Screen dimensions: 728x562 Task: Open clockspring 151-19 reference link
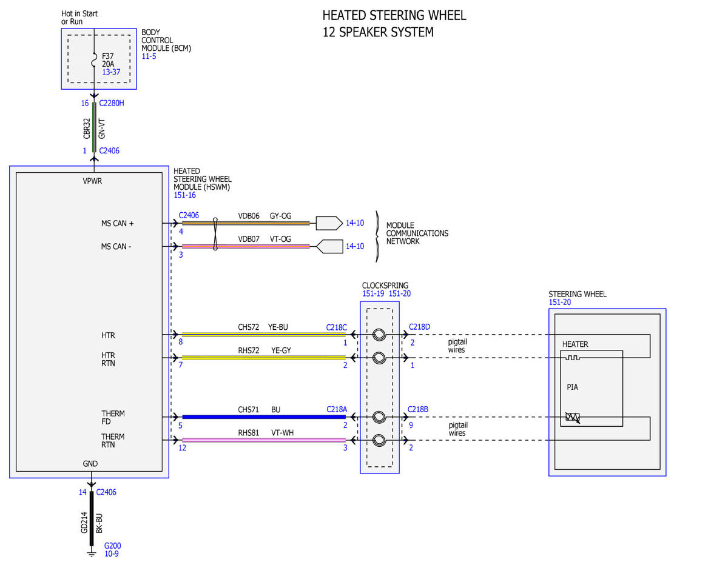pos(374,294)
